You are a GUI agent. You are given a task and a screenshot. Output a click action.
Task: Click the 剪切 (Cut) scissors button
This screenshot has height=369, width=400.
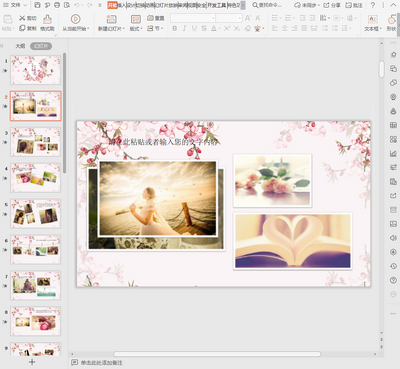click(x=28, y=18)
